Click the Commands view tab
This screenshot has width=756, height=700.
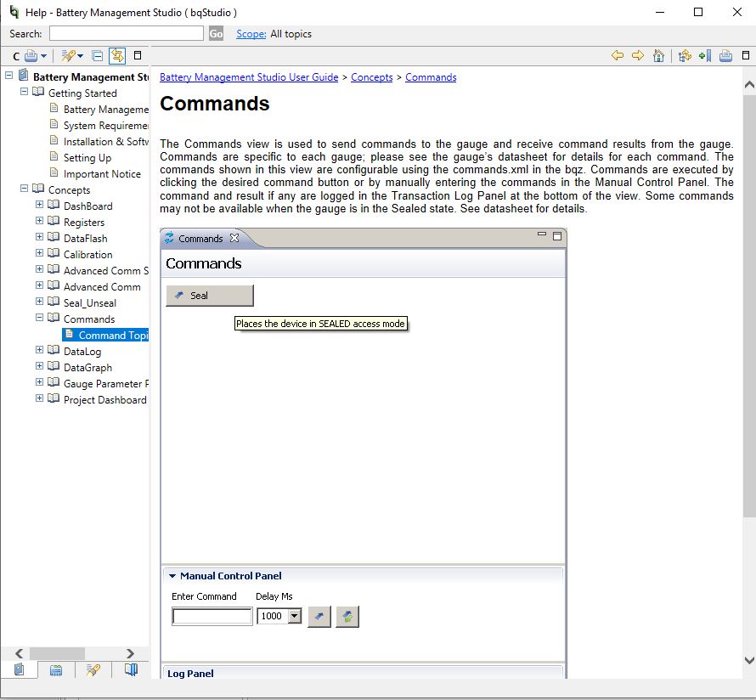(200, 239)
